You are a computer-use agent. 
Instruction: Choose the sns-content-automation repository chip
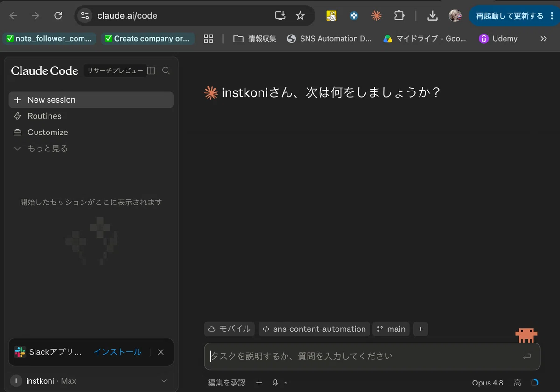(314, 329)
